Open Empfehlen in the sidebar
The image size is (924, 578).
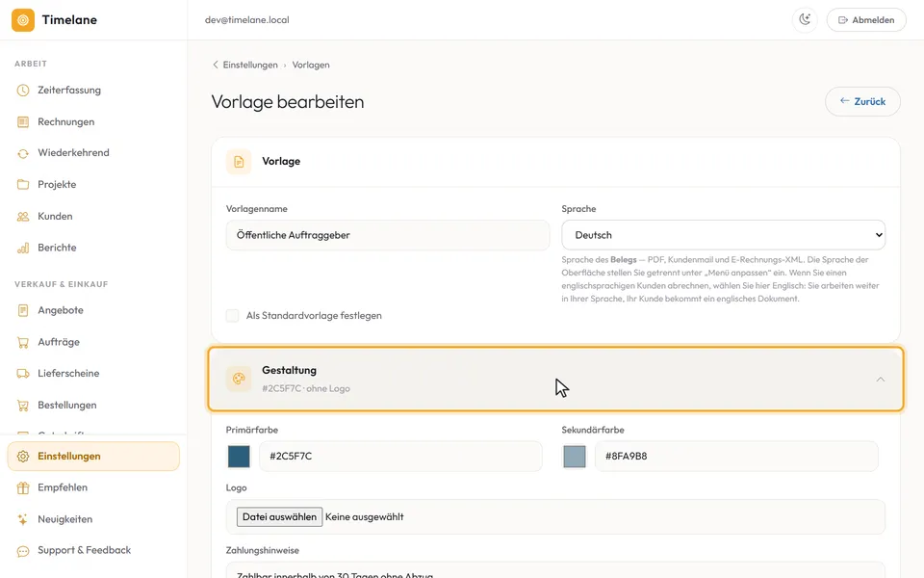click(93, 487)
